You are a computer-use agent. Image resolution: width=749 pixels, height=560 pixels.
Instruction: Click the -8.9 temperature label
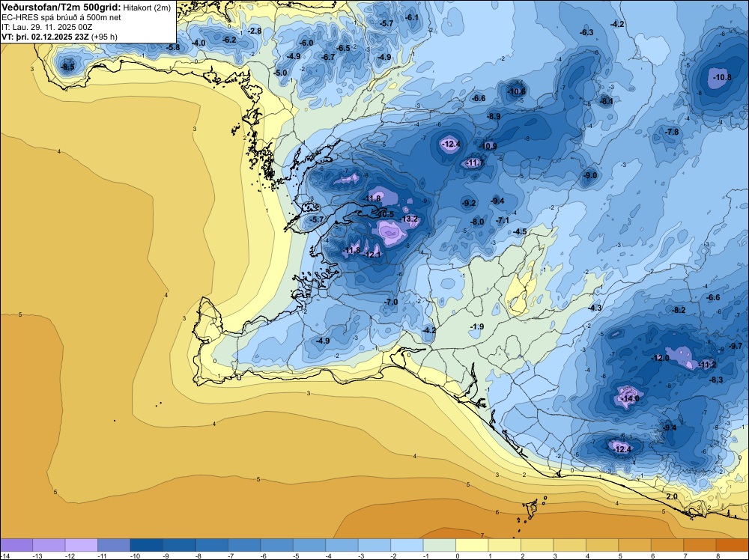pyautogui.click(x=494, y=116)
